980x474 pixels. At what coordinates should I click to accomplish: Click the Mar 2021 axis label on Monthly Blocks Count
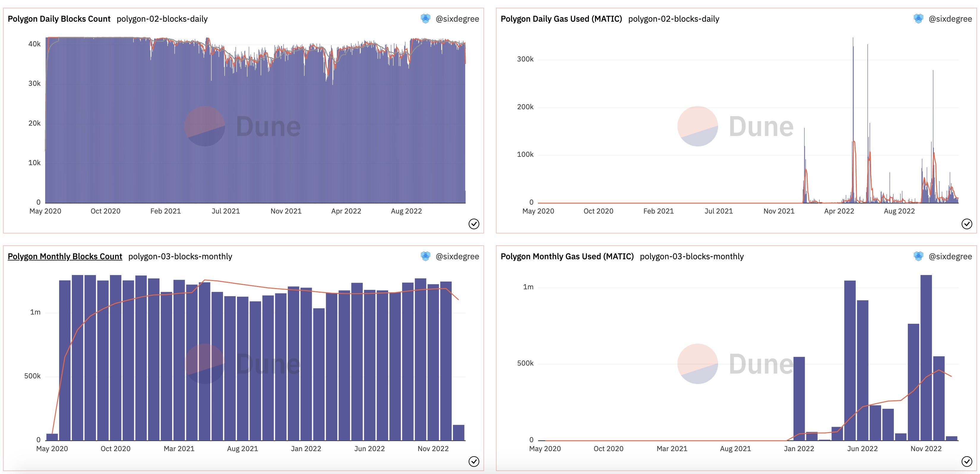(179, 449)
